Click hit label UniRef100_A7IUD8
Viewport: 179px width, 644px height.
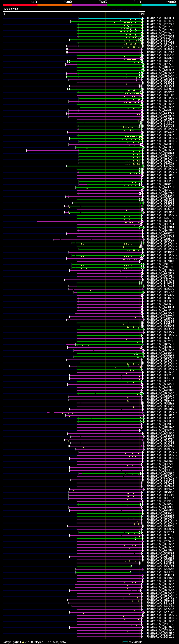pyautogui.click(x=161, y=147)
